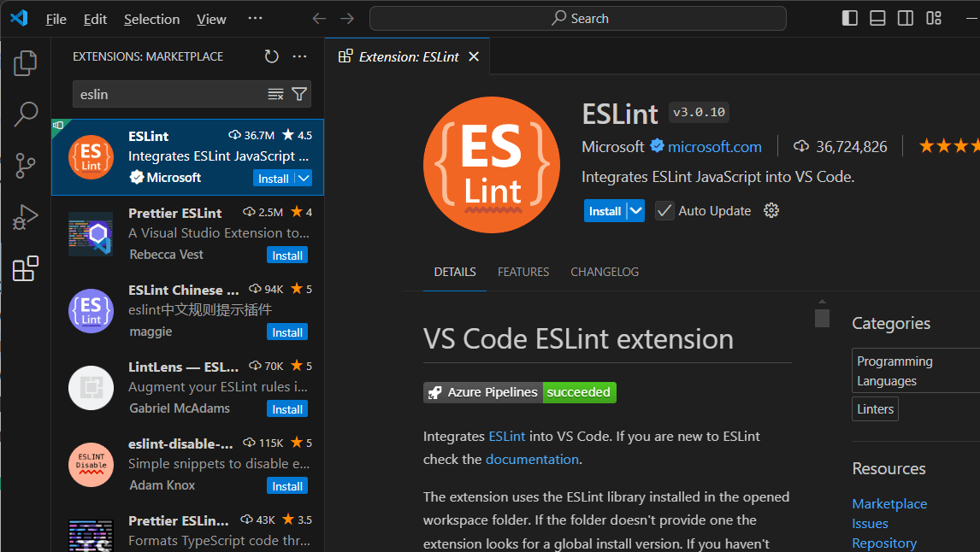Open Source Control view in activity bar
980x552 pixels.
(26, 166)
